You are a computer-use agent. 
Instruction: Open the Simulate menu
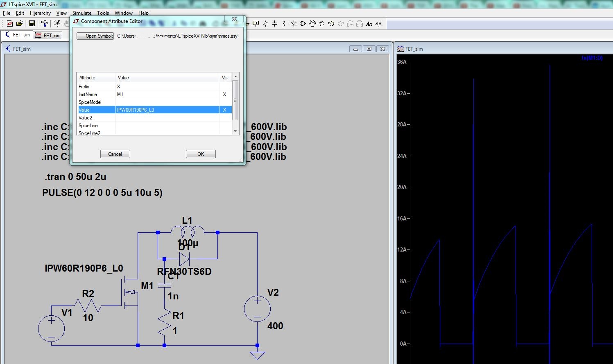pos(82,13)
